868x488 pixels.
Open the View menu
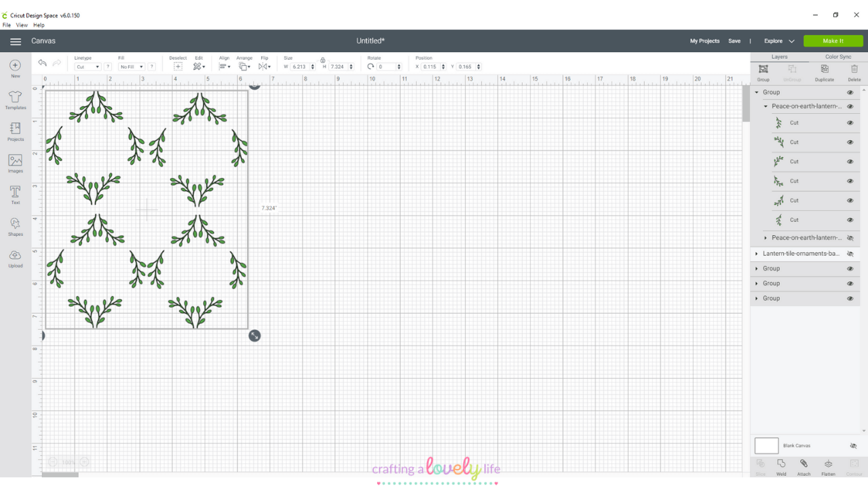point(22,25)
